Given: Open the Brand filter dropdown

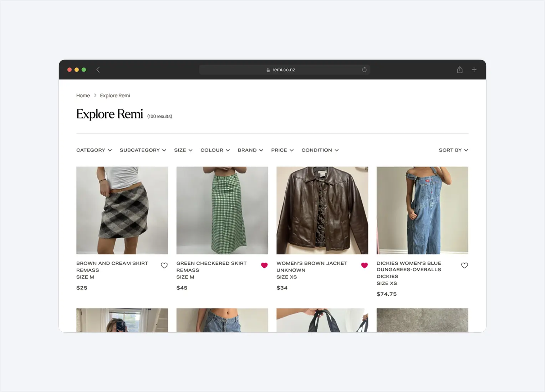Looking at the screenshot, I should 251,150.
